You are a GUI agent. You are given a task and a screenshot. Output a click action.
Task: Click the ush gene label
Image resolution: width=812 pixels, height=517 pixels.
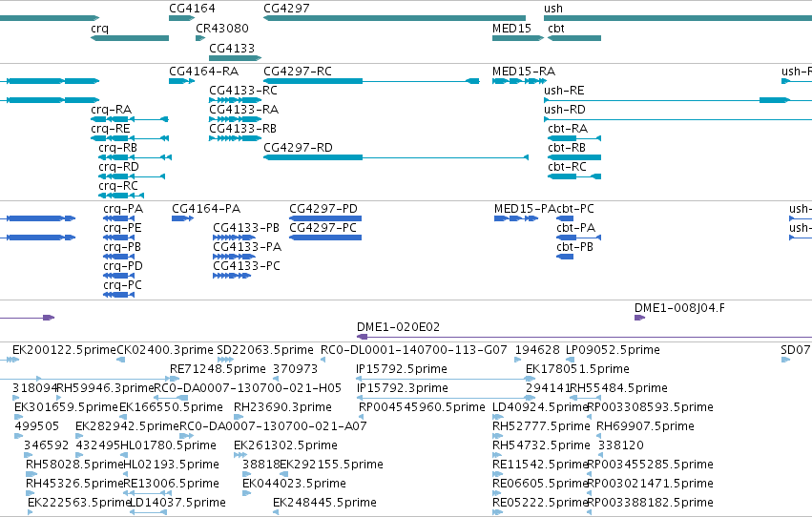click(553, 9)
